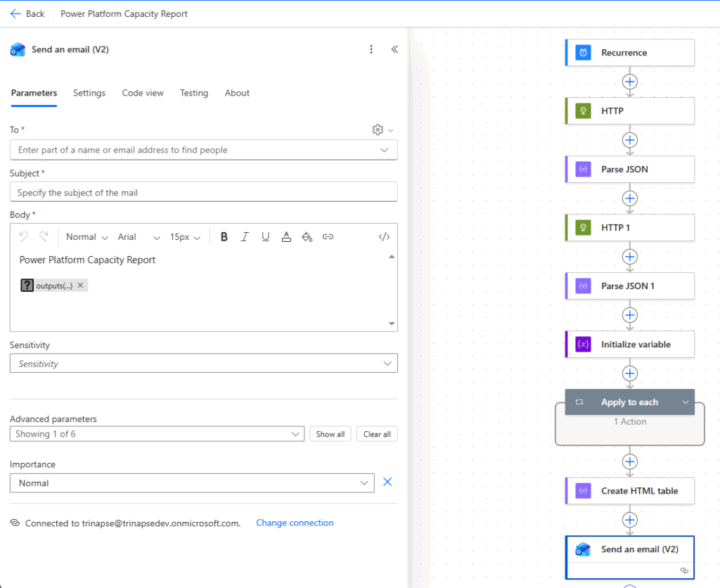Toggle italic formatting in body editor

coord(245,237)
